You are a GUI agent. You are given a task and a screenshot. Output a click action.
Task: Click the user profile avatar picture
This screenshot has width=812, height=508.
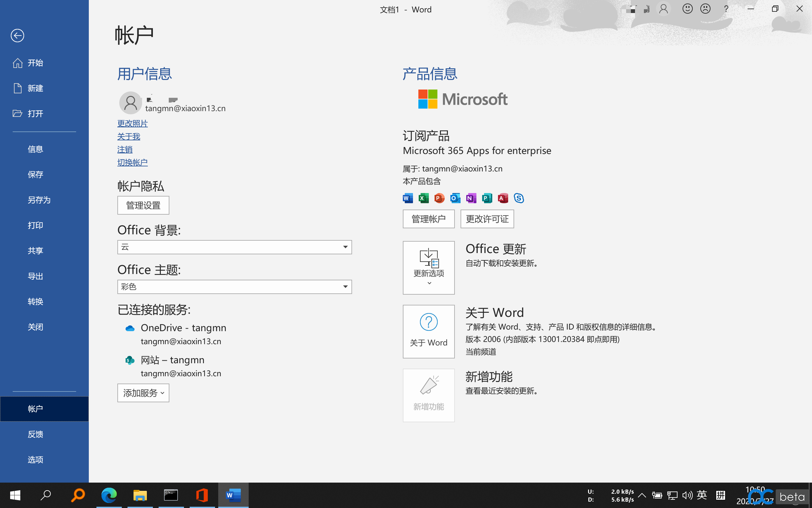(131, 103)
